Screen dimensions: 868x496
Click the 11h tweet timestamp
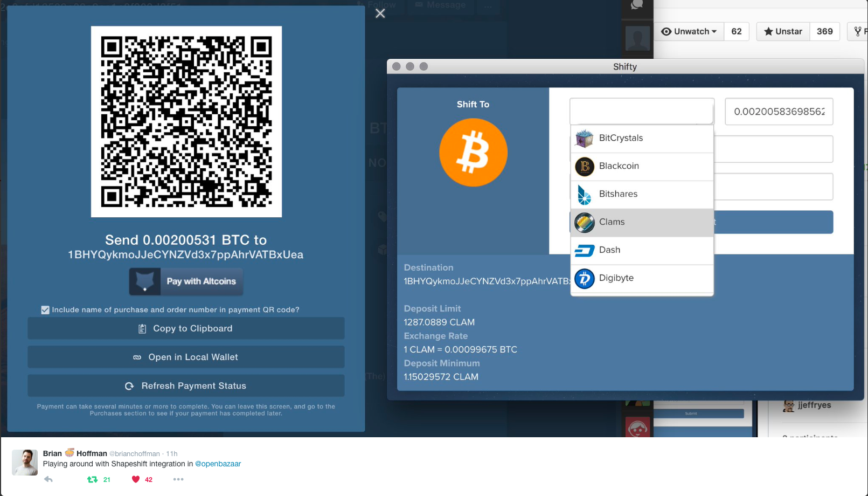click(x=171, y=454)
